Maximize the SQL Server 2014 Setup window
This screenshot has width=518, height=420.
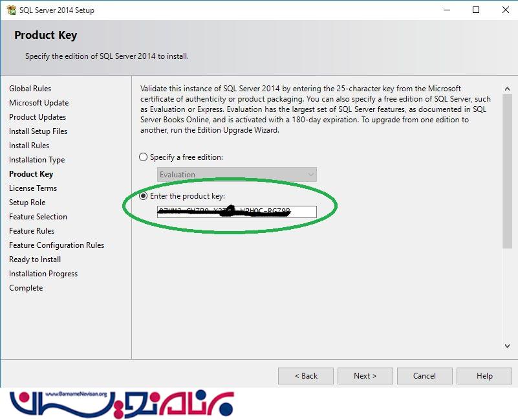[x=476, y=10]
